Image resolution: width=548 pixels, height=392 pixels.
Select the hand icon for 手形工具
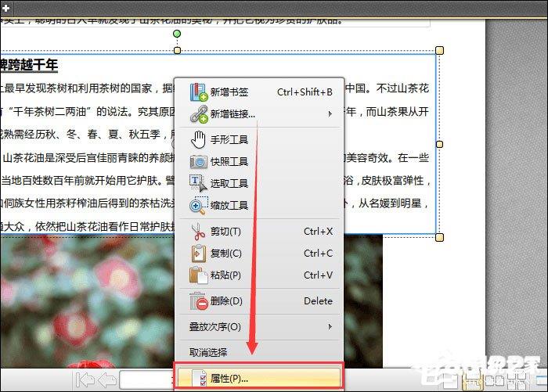(x=198, y=140)
